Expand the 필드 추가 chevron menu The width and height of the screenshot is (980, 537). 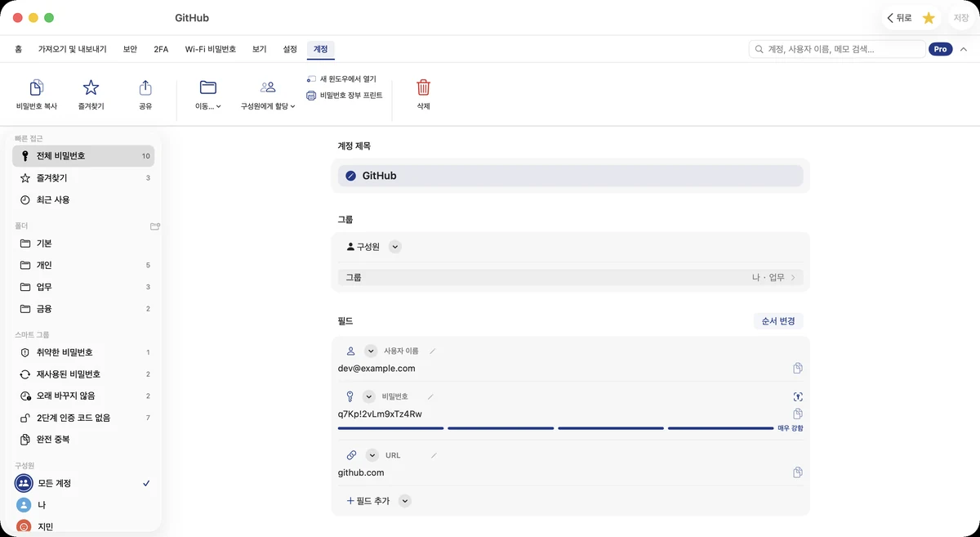[x=405, y=501]
